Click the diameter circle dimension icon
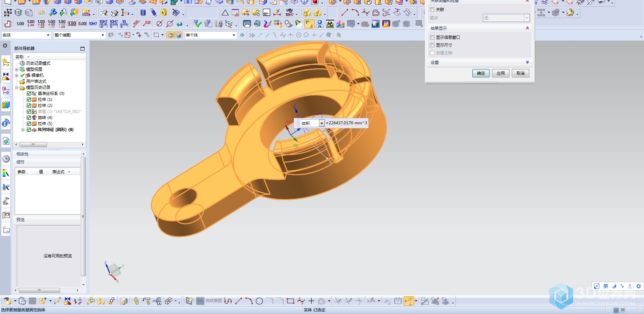The image size is (644, 314). click(x=160, y=24)
